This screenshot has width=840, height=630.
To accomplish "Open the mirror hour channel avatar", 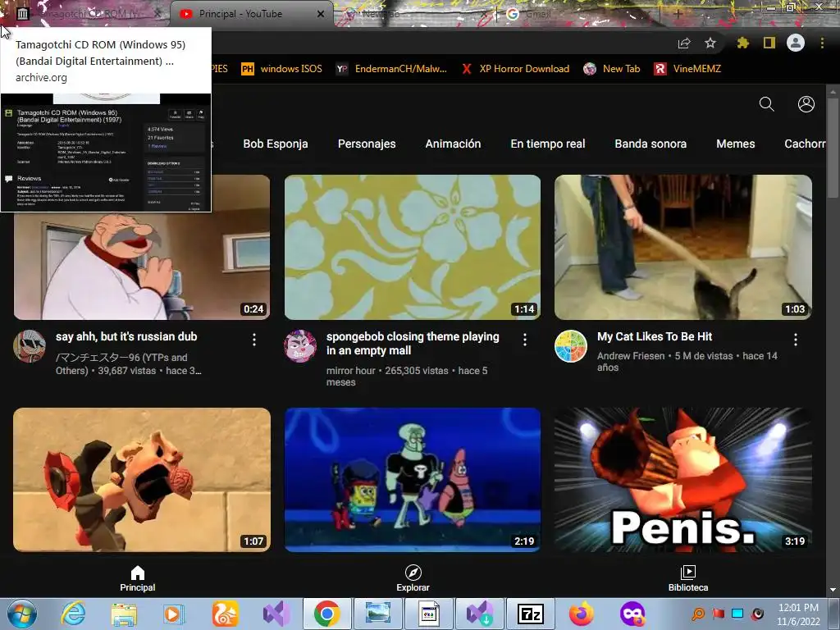I will pyautogui.click(x=300, y=346).
